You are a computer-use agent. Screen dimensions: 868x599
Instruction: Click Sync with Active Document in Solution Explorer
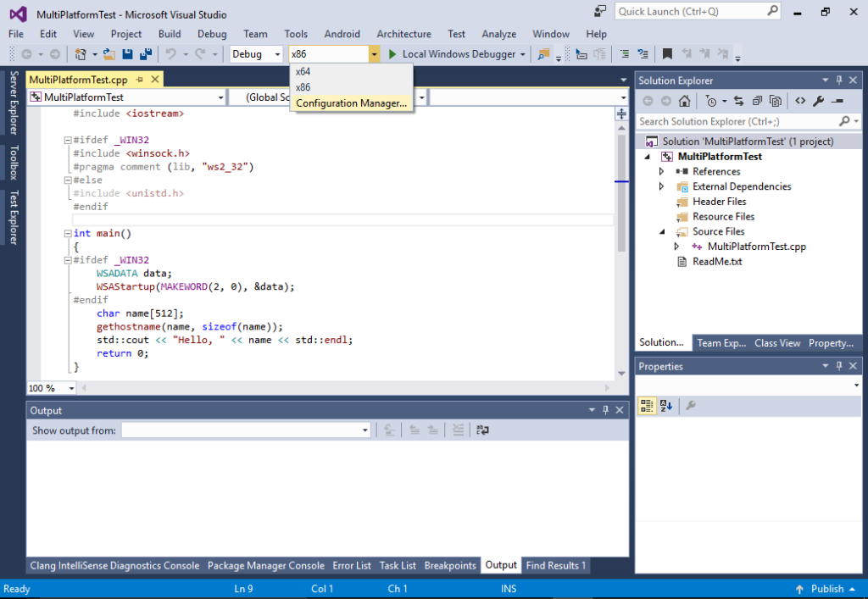[739, 100]
